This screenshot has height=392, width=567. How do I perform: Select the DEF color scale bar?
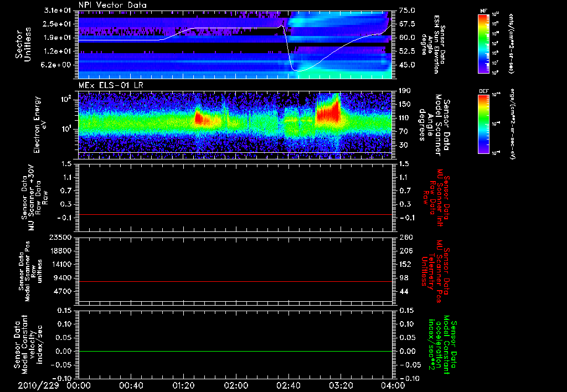coord(483,124)
